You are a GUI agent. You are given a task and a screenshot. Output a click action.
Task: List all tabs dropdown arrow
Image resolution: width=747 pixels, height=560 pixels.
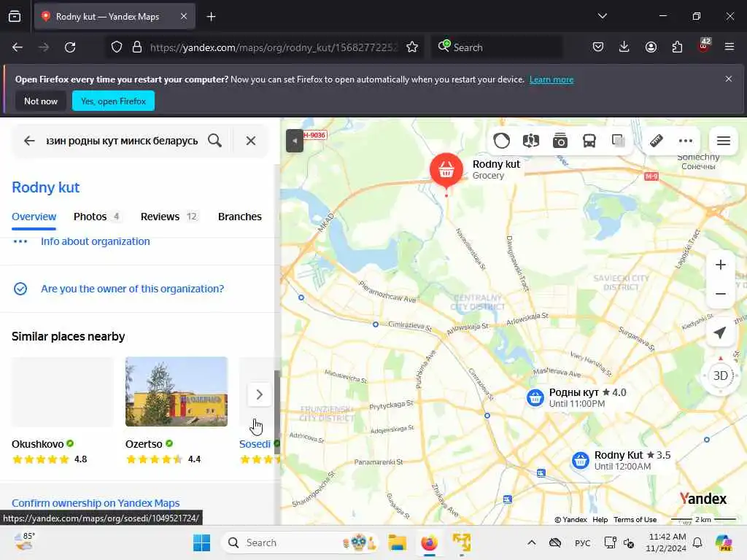pos(602,16)
